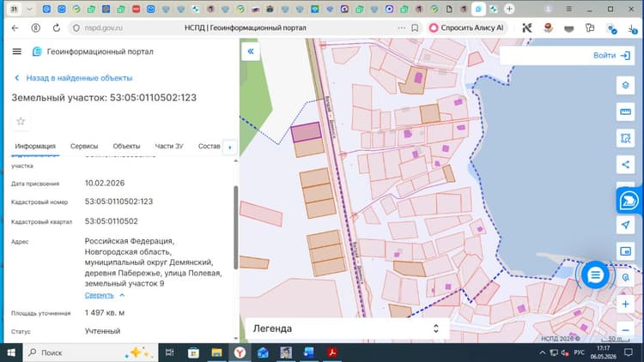Image resolution: width=644 pixels, height=362 pixels.
Task: Switch to the Сервисы tab
Action: tap(84, 146)
